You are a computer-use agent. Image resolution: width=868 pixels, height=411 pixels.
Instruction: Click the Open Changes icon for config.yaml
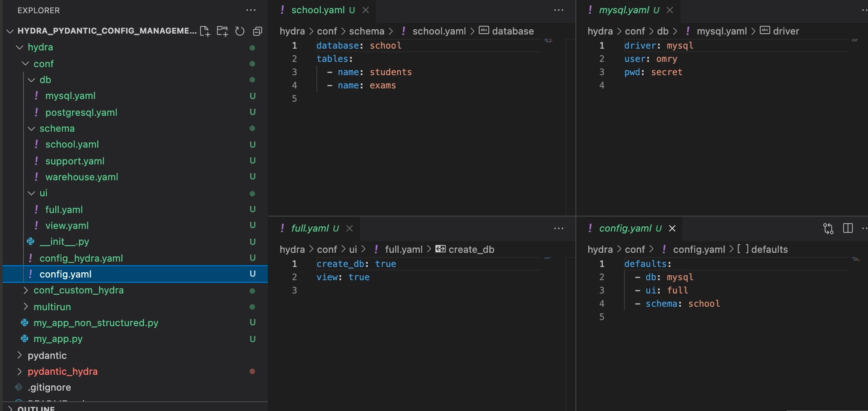click(828, 228)
